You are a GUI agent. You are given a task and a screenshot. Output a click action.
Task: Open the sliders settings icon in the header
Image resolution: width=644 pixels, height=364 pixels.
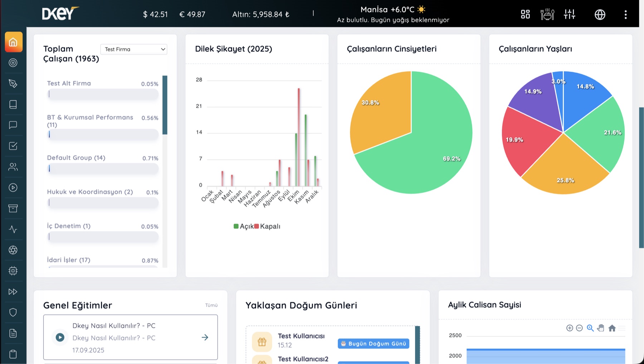point(570,14)
